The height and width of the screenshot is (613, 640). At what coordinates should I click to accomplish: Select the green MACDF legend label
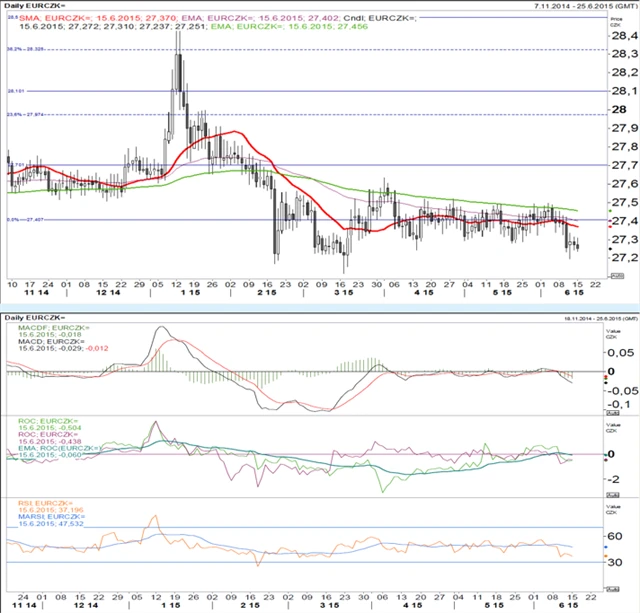(x=46, y=328)
